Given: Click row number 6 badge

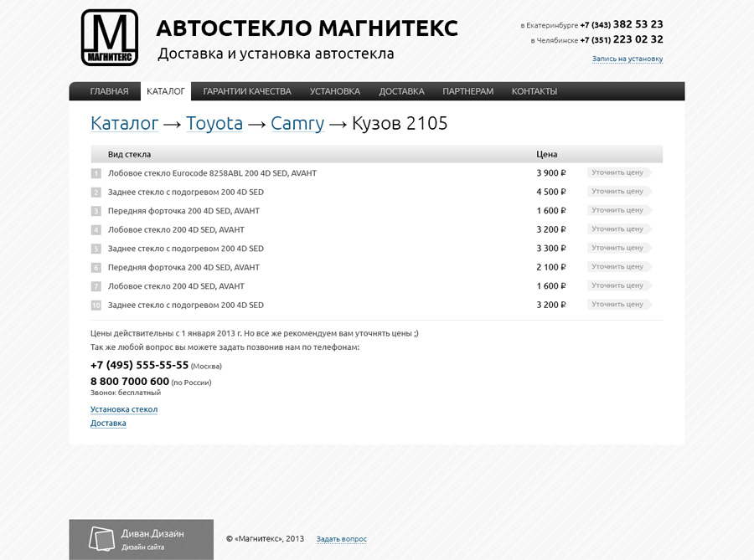Looking at the screenshot, I should (96, 268).
